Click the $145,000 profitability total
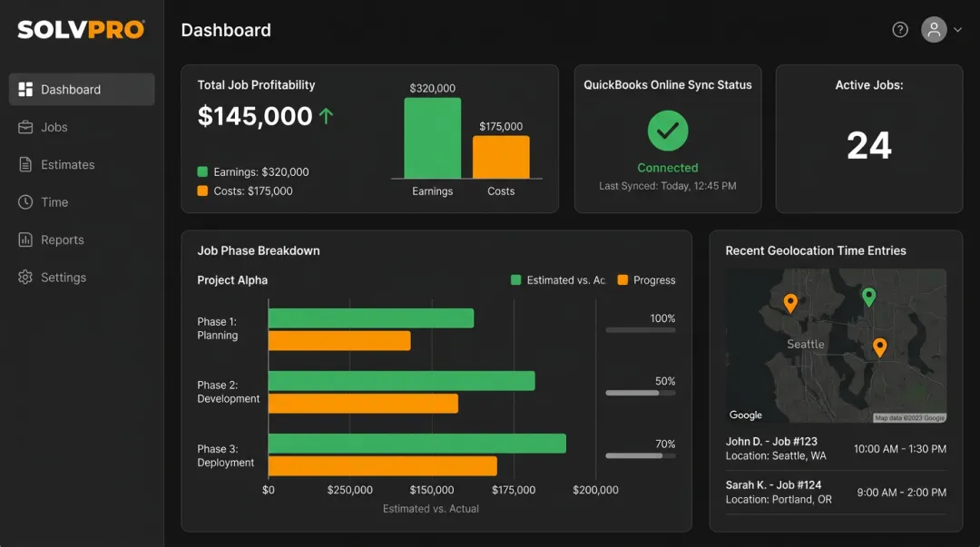 click(255, 115)
